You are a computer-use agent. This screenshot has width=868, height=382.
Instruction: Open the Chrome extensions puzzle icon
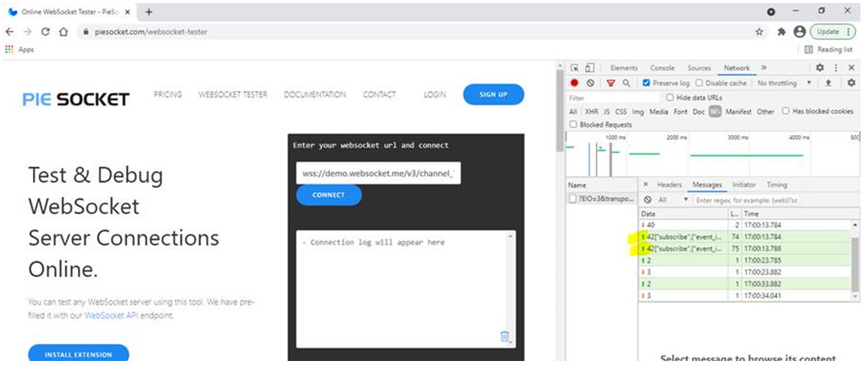click(x=782, y=32)
